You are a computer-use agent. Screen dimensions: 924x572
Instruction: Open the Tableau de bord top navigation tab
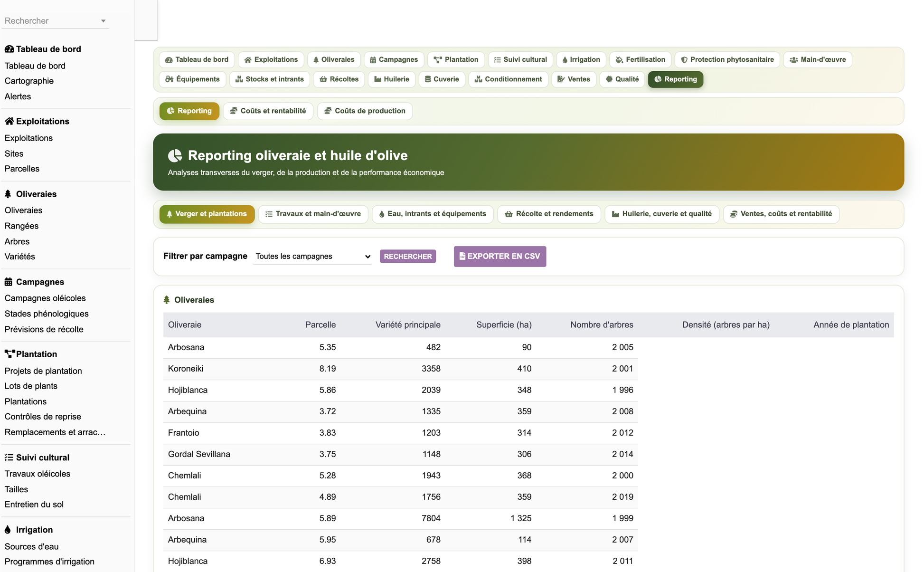[197, 59]
